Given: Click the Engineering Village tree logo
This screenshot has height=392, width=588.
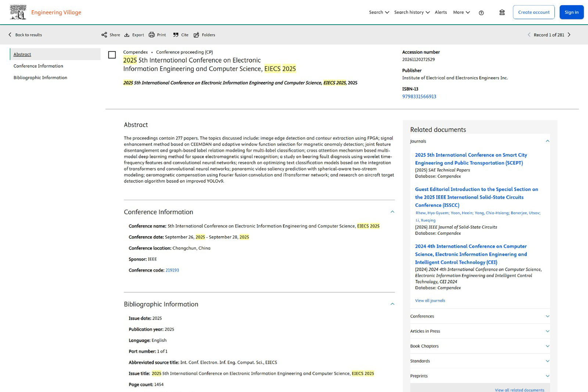Looking at the screenshot, I should [x=18, y=12].
